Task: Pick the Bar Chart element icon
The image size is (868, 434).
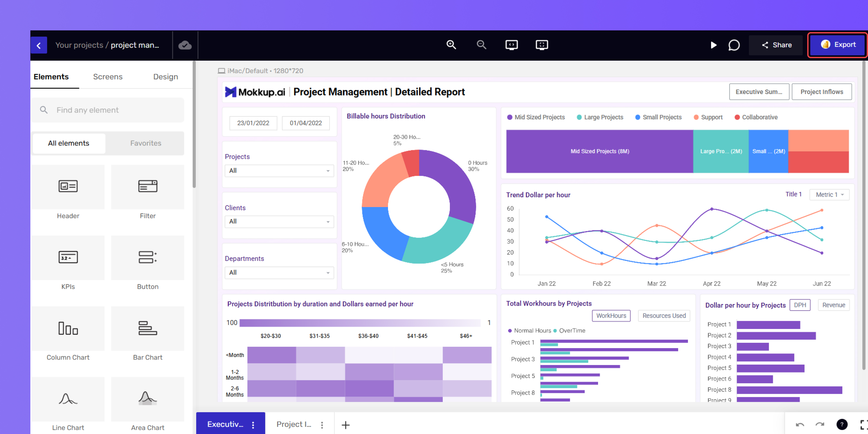Action: (148, 328)
